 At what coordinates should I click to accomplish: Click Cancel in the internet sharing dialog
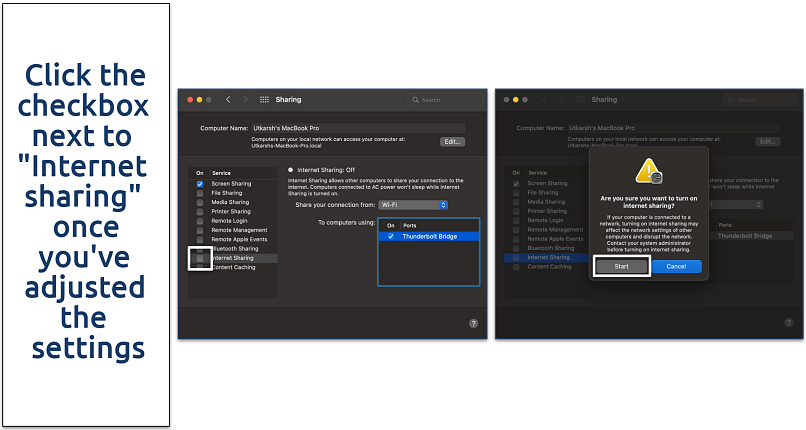676,266
